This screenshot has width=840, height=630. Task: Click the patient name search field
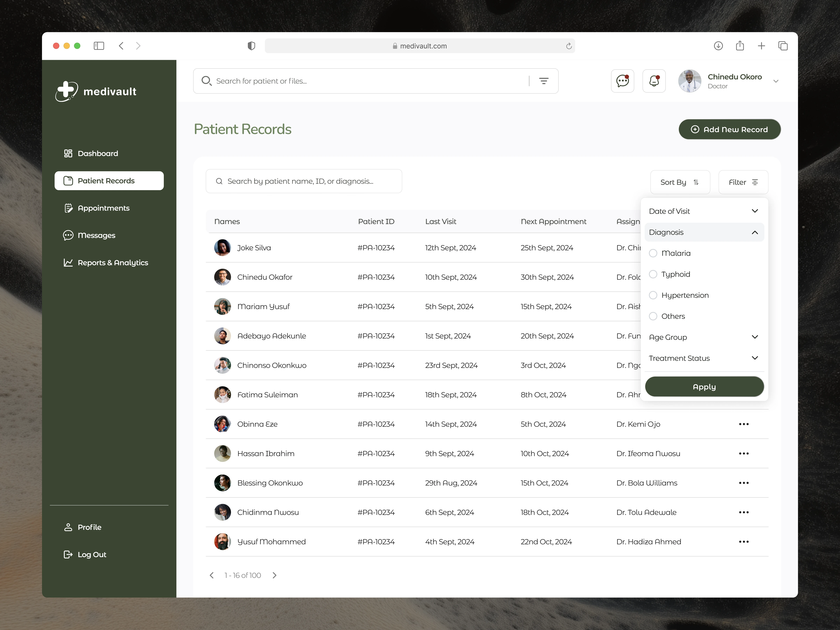click(304, 181)
